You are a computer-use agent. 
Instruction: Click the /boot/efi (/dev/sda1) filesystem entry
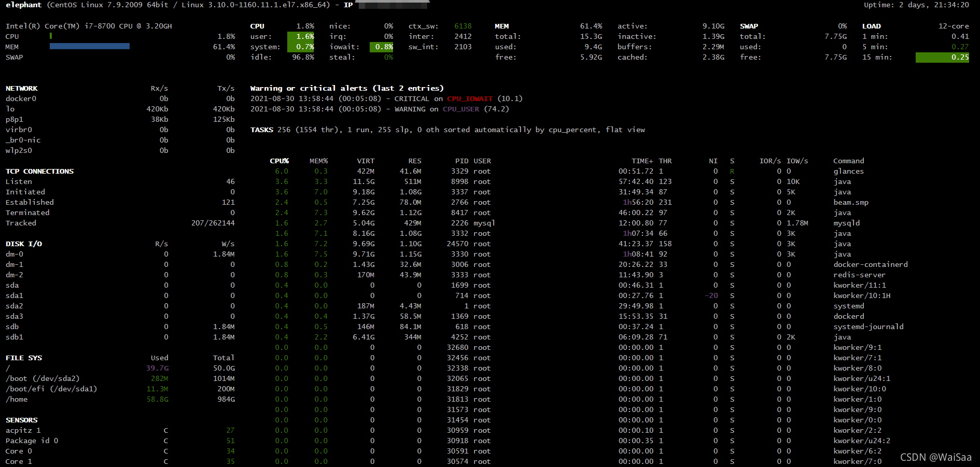pyautogui.click(x=51, y=389)
